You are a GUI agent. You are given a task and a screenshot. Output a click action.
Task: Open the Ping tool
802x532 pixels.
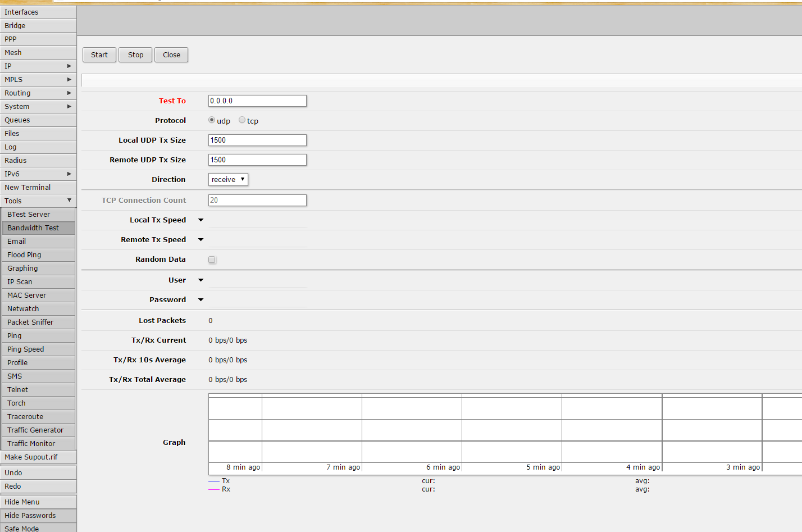(x=39, y=336)
